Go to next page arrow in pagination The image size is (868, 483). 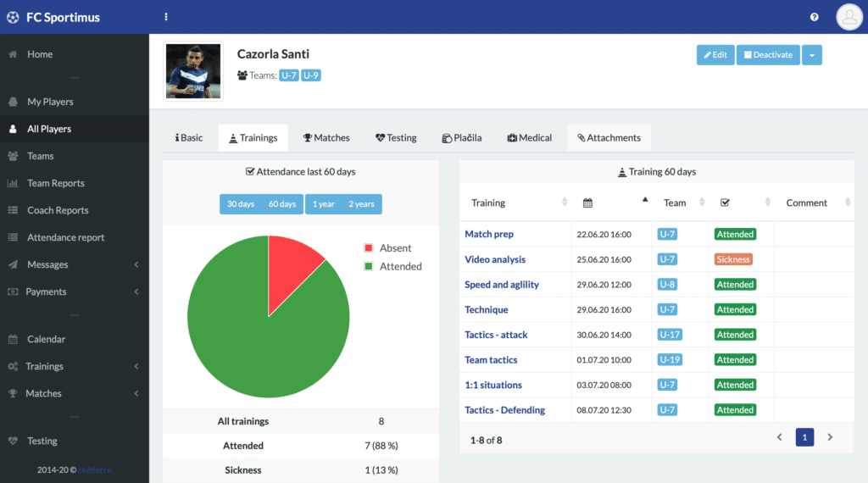[x=830, y=437]
